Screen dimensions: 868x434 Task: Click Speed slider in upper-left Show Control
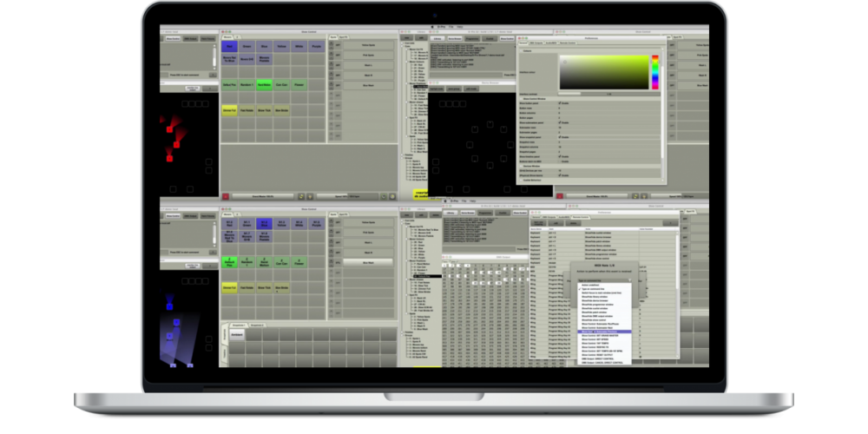coord(346,196)
